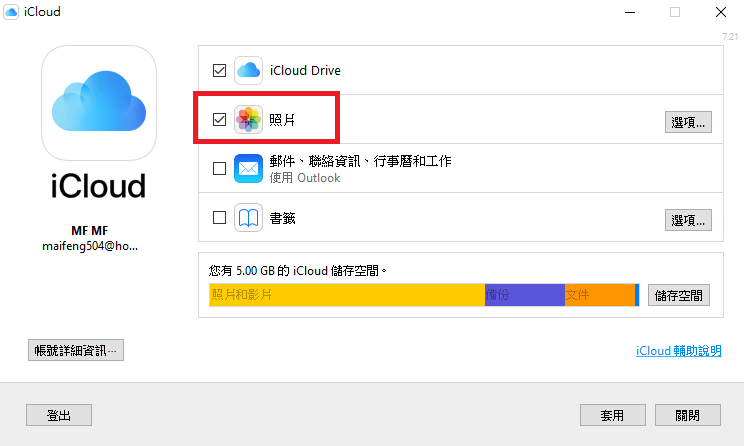Click the Mail envelope icon
Viewport: 744px width, 446px height.
(248, 168)
